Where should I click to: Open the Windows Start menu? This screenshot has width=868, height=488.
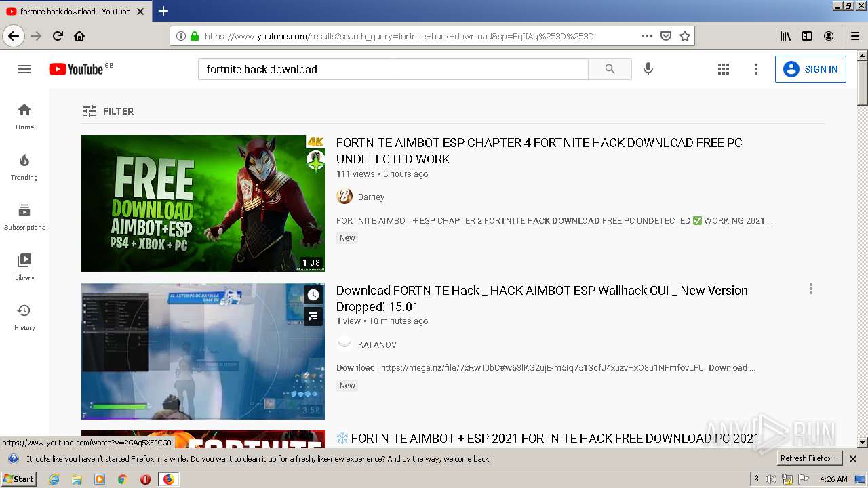(x=19, y=479)
